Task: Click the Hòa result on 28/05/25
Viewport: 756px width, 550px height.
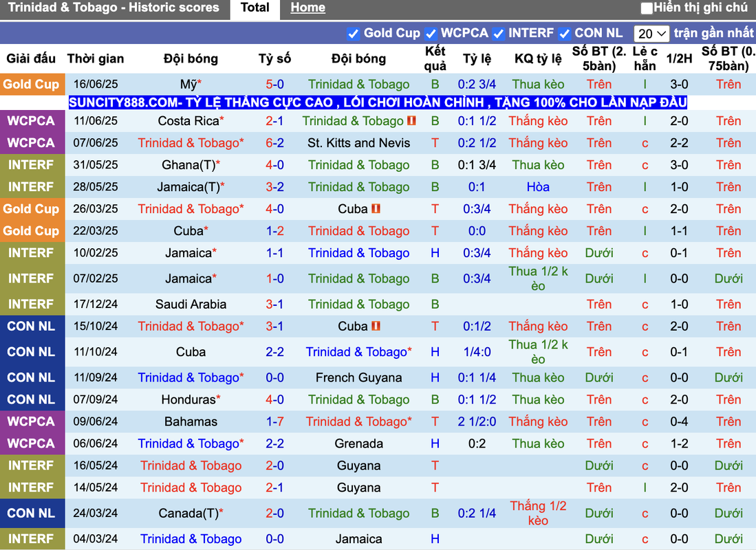Action: pos(538,187)
